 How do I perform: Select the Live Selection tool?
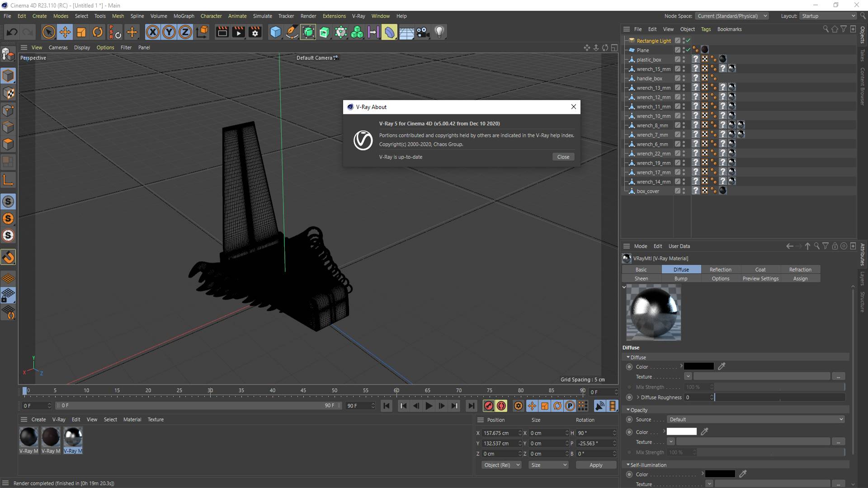click(x=48, y=32)
